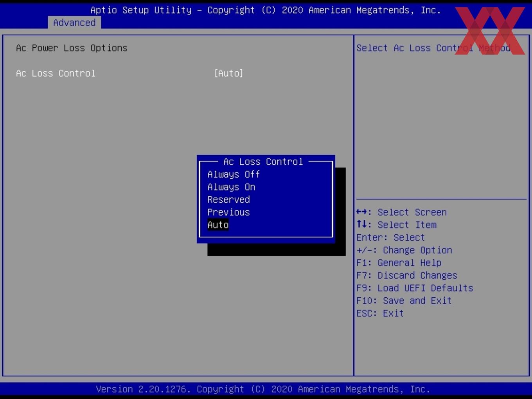Click the Select Screen key hint
The height and width of the screenshot is (399, 532).
pyautogui.click(x=401, y=212)
